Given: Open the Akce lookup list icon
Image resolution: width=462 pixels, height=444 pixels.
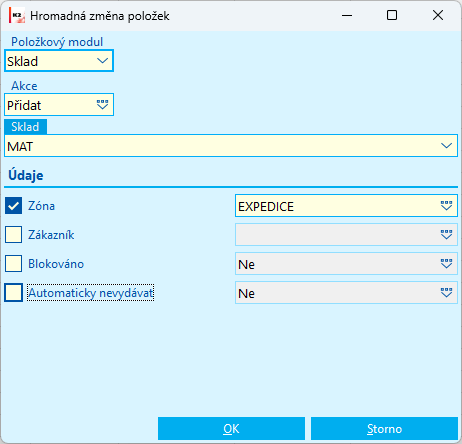Looking at the screenshot, I should [x=102, y=105].
